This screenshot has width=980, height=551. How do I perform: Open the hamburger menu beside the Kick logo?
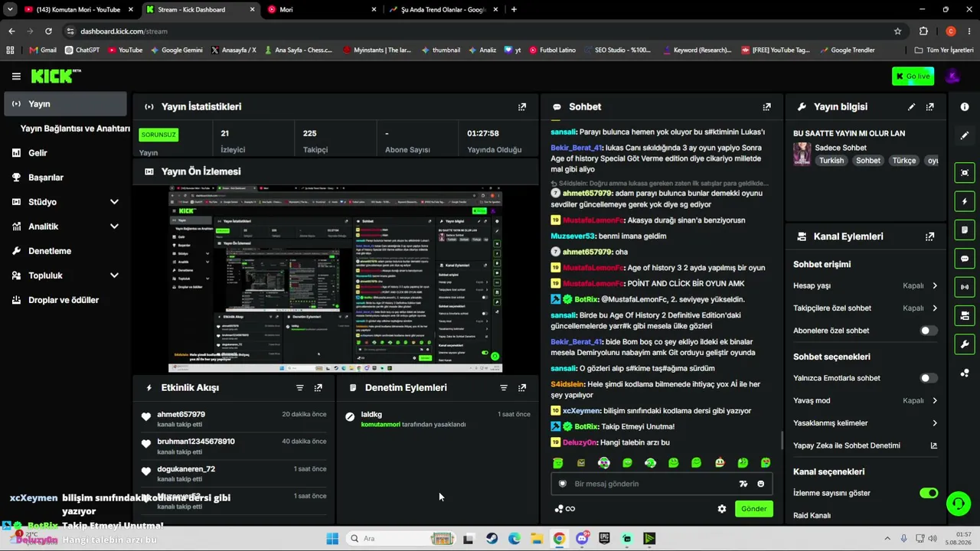[x=16, y=77]
